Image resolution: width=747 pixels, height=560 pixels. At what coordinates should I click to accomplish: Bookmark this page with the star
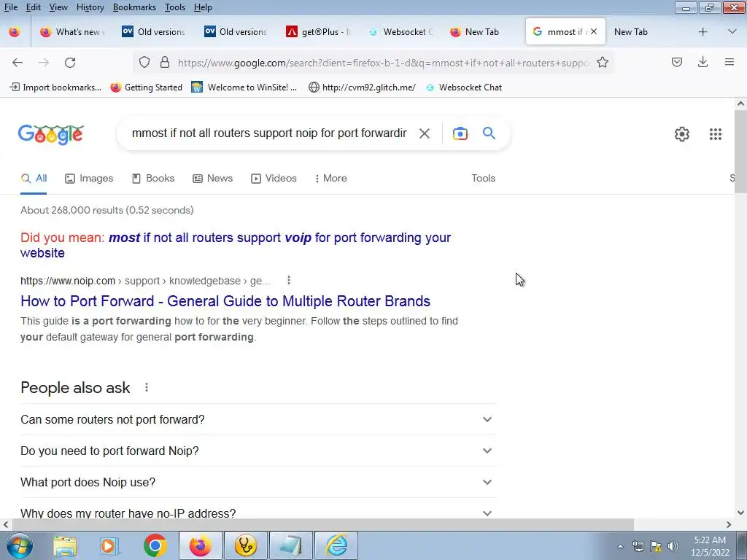(603, 63)
